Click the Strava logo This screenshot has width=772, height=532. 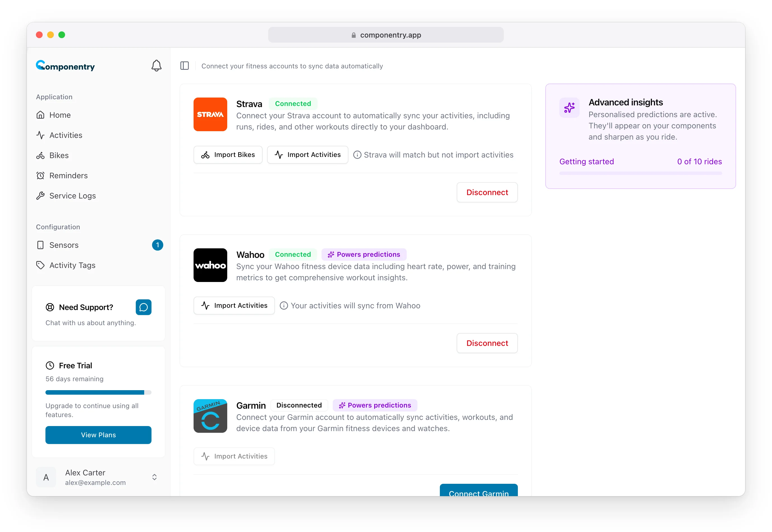(210, 114)
